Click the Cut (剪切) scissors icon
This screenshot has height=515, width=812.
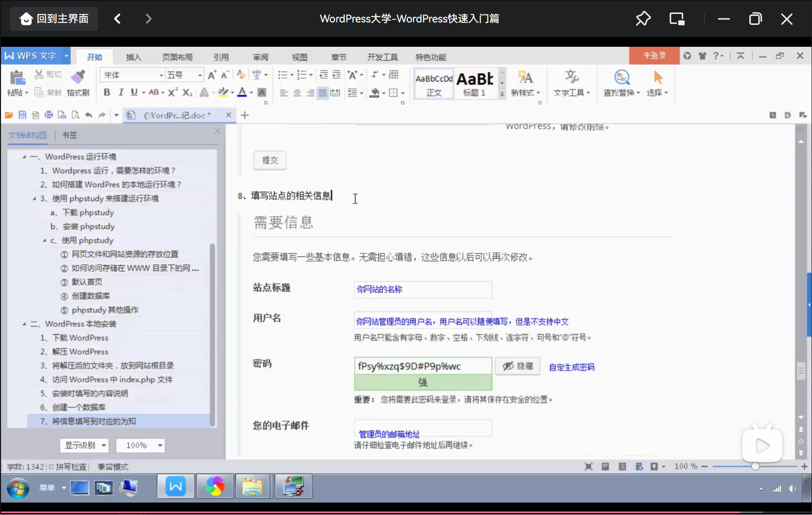point(39,75)
